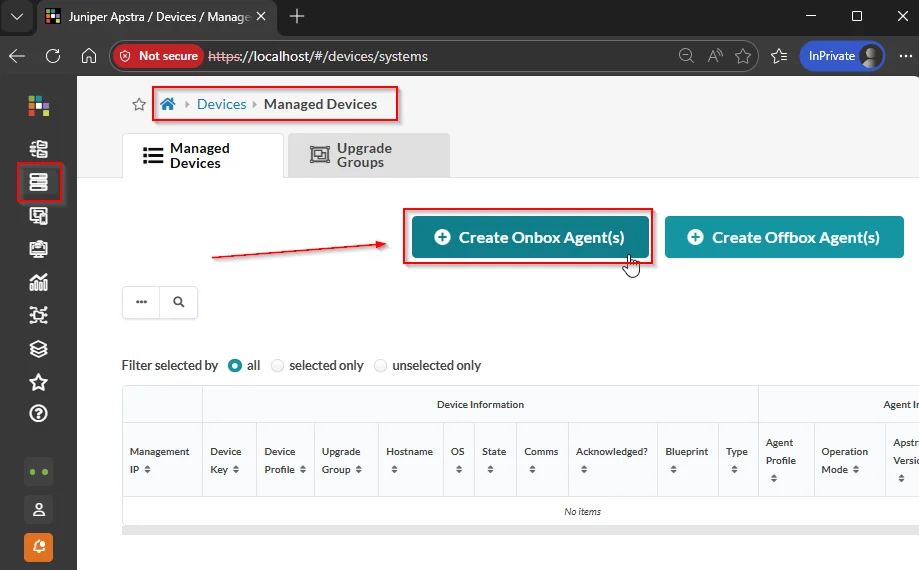
Task: Select 'unselected only' filter radio button
Action: pos(380,366)
